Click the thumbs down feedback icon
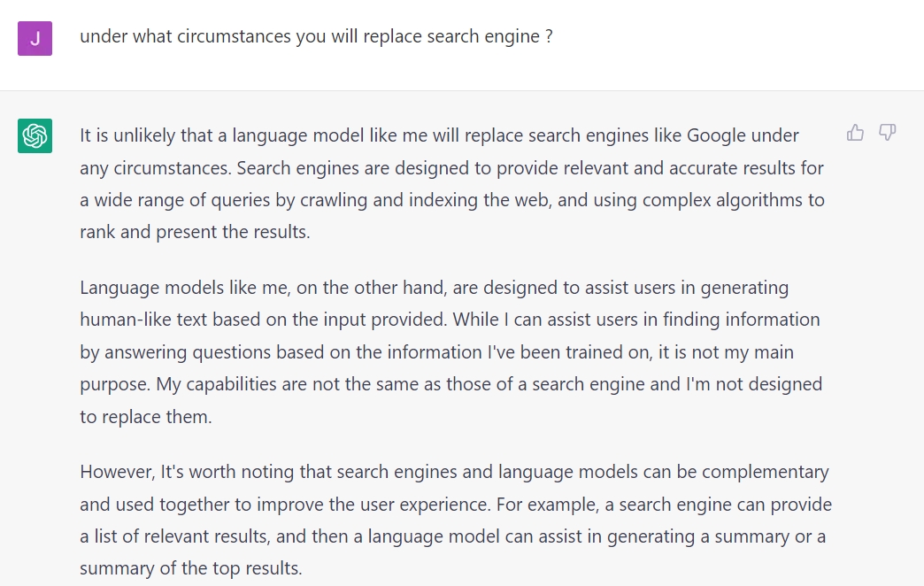 888,133
